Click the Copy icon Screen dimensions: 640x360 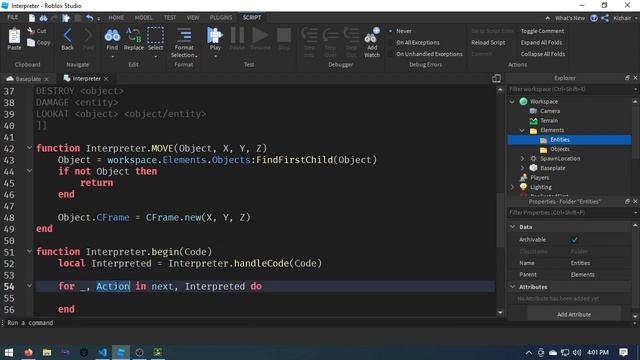coord(31,42)
